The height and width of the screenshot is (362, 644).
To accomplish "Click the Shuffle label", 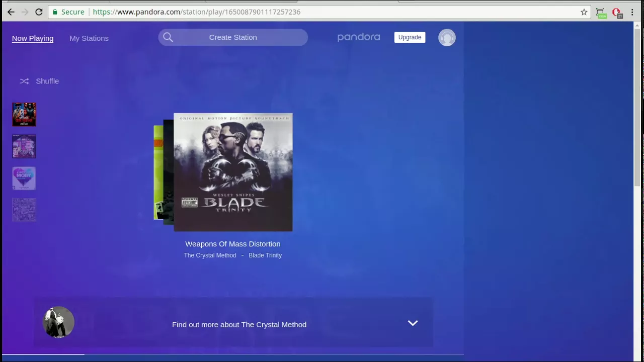I will pos(47,81).
